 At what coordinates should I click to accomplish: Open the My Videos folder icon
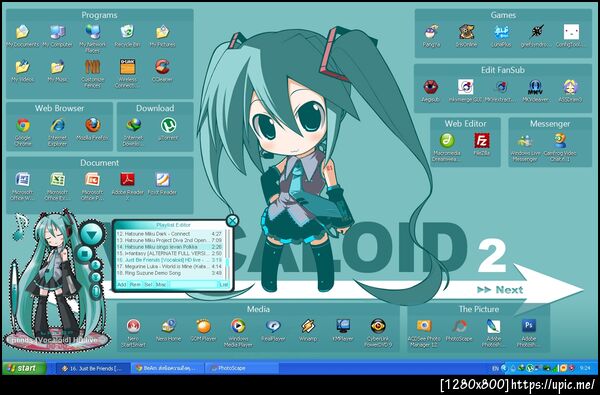[23, 67]
